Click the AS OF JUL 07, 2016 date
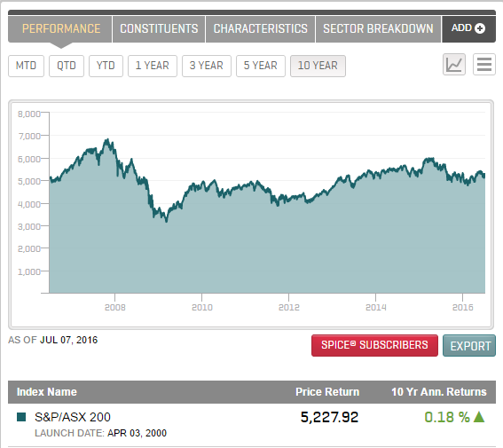The height and width of the screenshot is (448, 503). [x=53, y=340]
